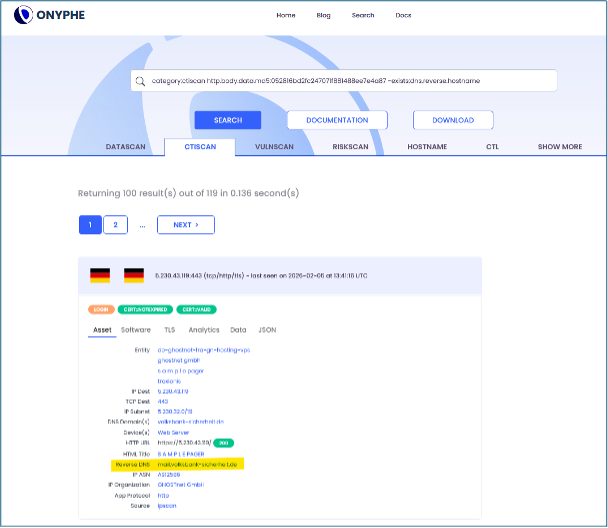Open the DOCUMENTATION button

[337, 120]
